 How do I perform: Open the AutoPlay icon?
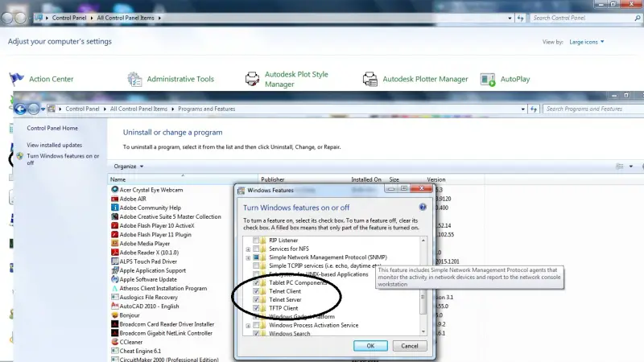(488, 79)
